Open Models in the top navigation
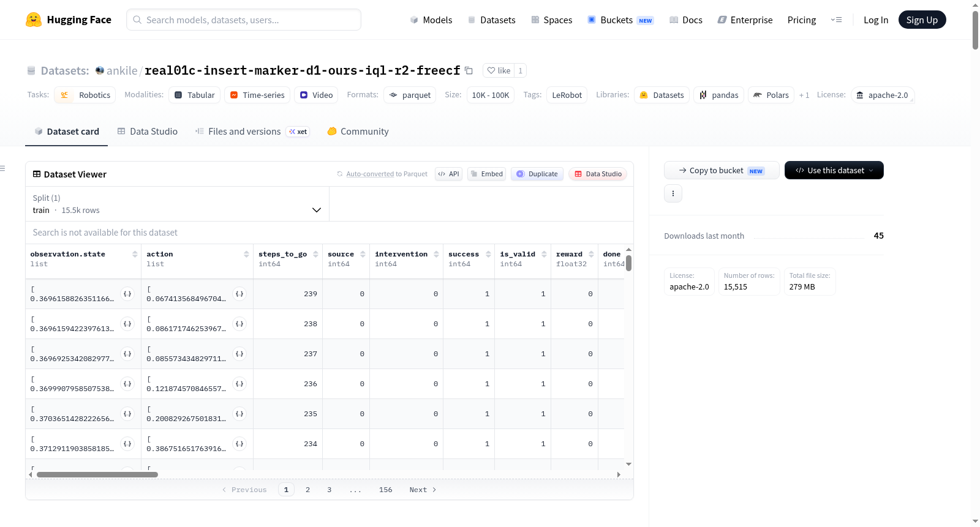The image size is (980, 527). 431,20
